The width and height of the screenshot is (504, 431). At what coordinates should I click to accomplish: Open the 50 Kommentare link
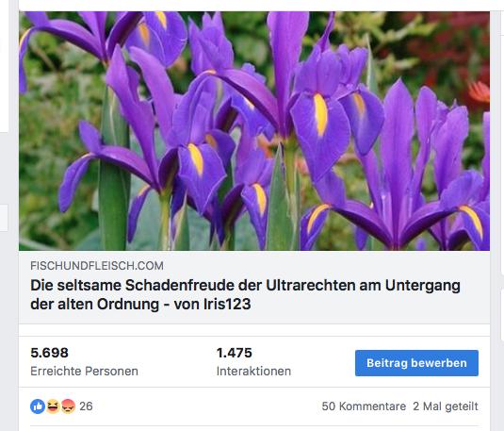click(x=364, y=406)
